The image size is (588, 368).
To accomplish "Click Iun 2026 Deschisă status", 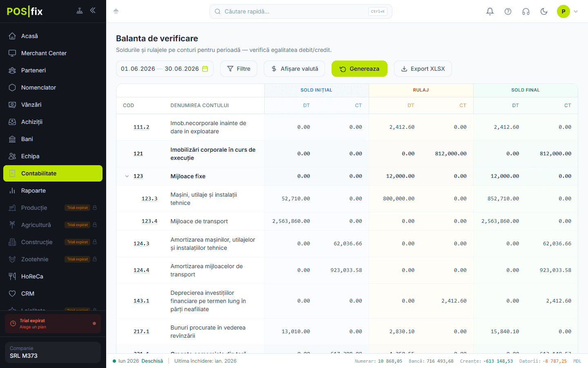I will click(x=138, y=361).
